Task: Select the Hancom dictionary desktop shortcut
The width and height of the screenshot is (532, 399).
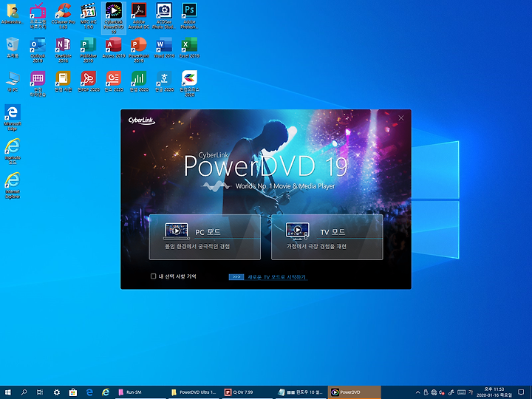Action: point(64,81)
